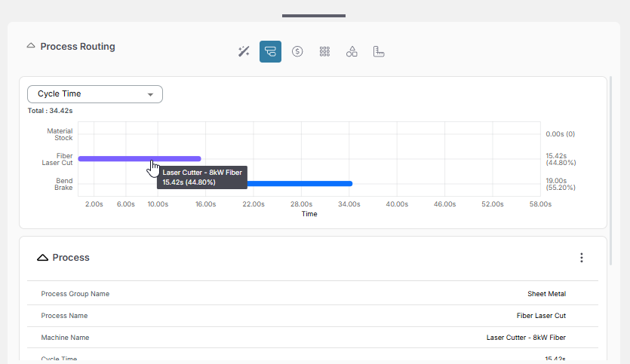
Task: Click the blue Bend Brake bar
Action: (302, 183)
